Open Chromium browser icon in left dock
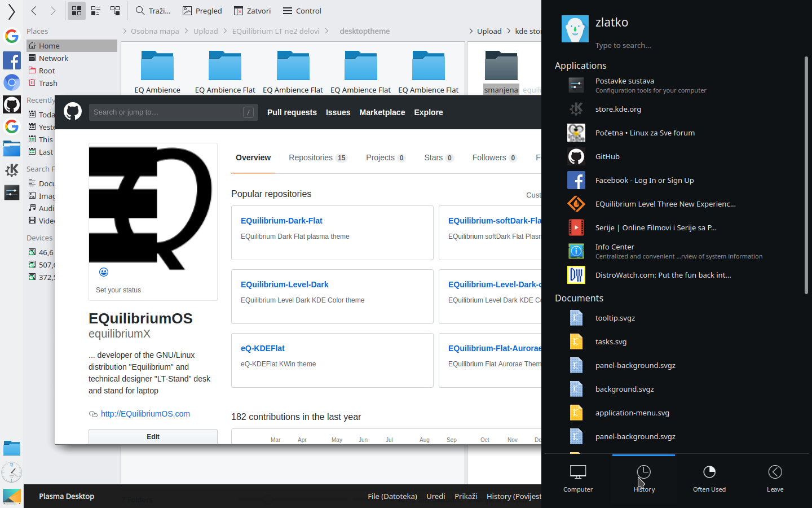Viewport: 812px width, 508px height. 12,82
